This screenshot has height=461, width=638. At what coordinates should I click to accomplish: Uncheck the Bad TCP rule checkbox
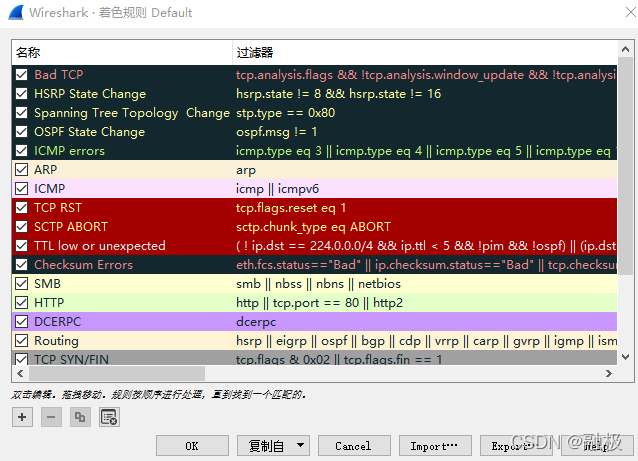22,74
